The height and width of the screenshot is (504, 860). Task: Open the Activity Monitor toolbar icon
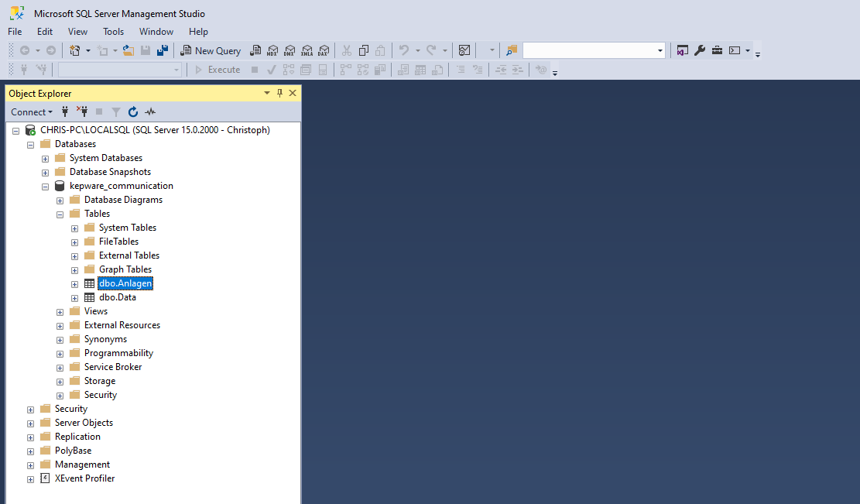pos(464,50)
